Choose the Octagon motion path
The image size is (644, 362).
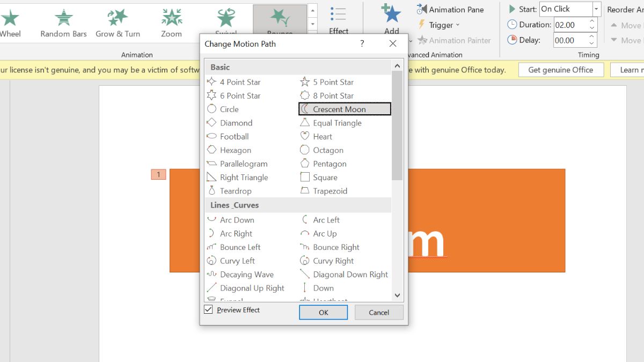point(321,150)
